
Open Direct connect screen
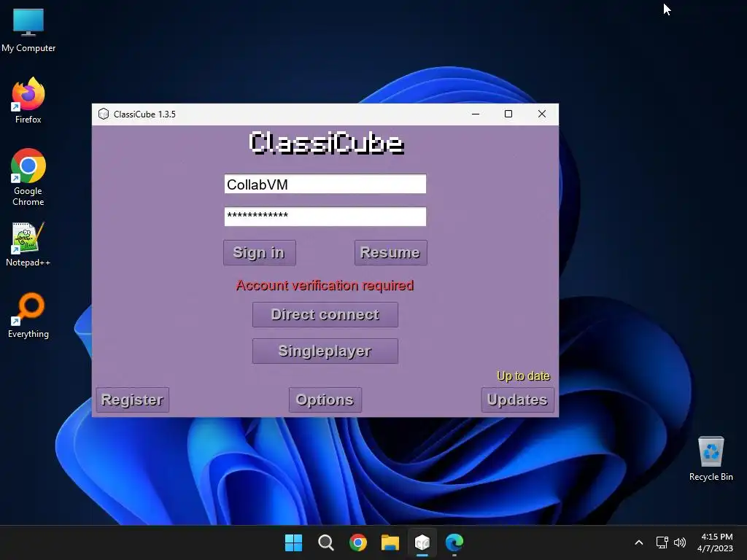(325, 315)
